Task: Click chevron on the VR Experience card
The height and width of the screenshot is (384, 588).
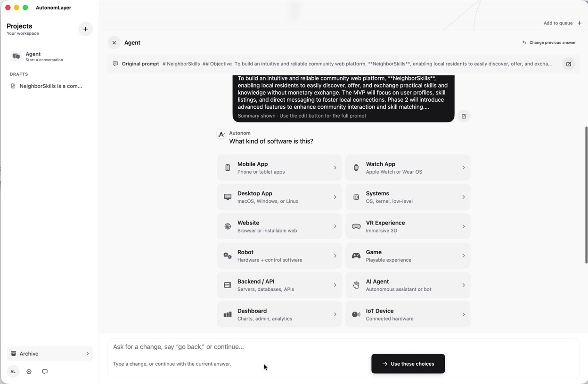Action: point(464,226)
